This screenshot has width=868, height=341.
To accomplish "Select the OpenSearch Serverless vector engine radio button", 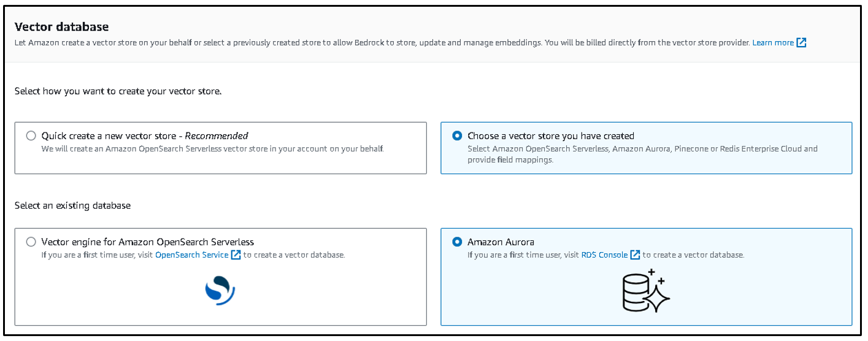I will tap(31, 242).
